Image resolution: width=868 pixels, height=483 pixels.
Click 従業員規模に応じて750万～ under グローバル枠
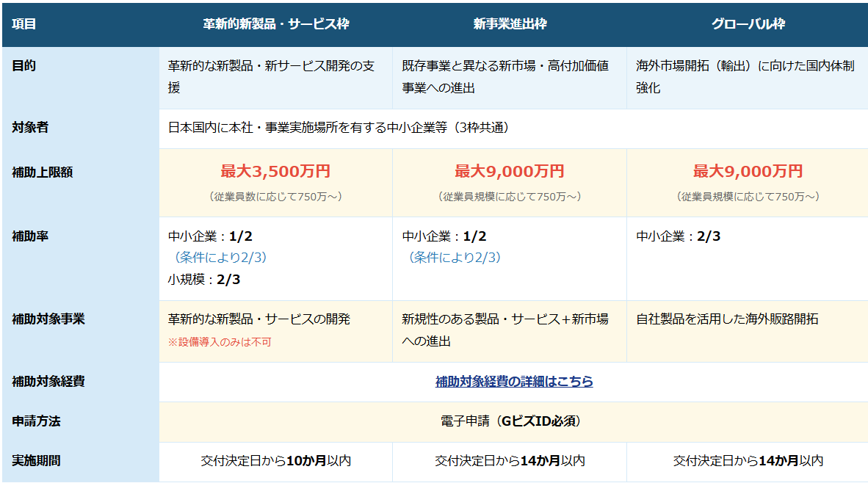(748, 197)
